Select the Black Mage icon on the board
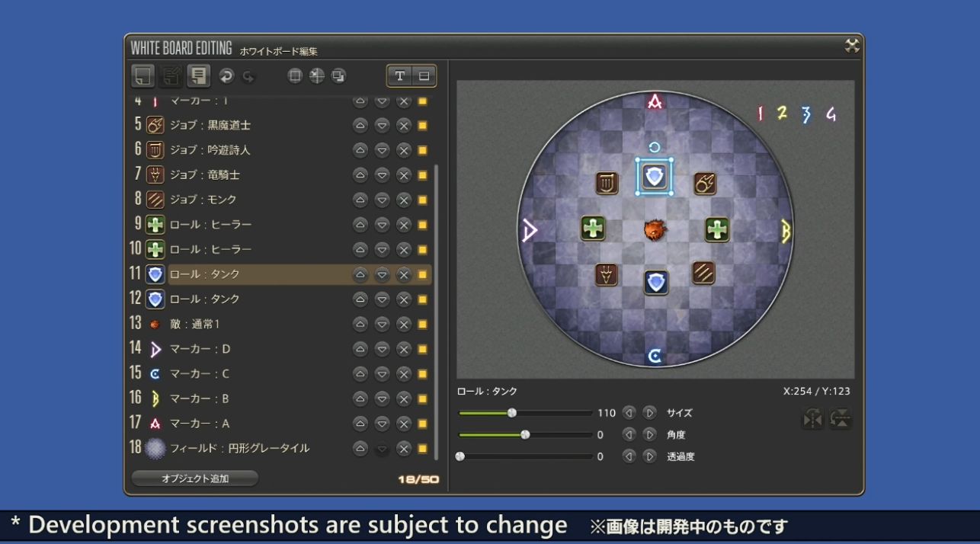The width and height of the screenshot is (980, 544). point(705,183)
